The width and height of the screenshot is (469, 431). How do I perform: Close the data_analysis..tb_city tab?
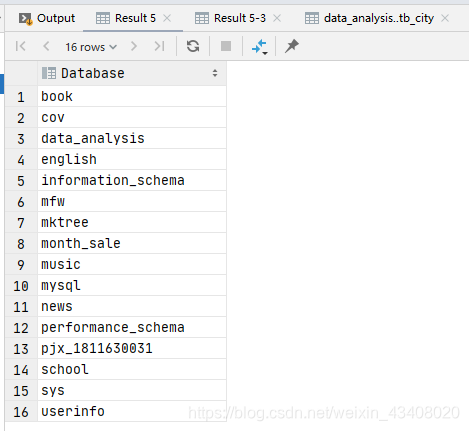coord(445,18)
